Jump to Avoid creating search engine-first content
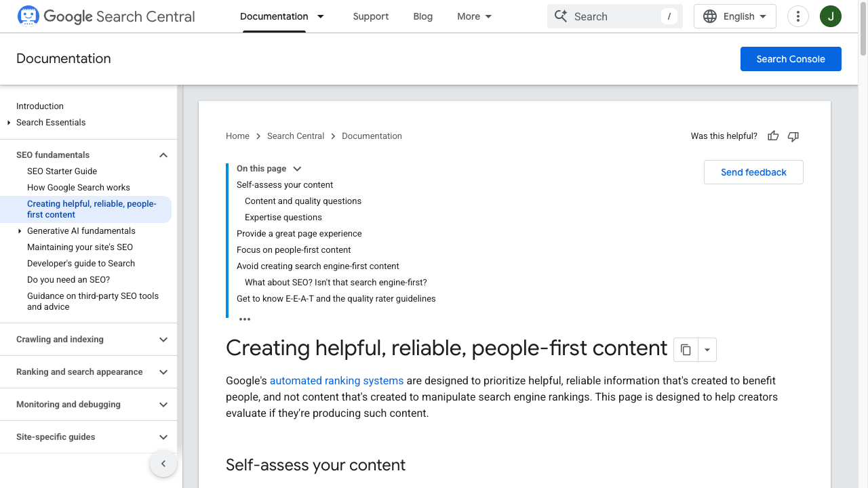Screen dimensions: 868x488 click(x=318, y=266)
